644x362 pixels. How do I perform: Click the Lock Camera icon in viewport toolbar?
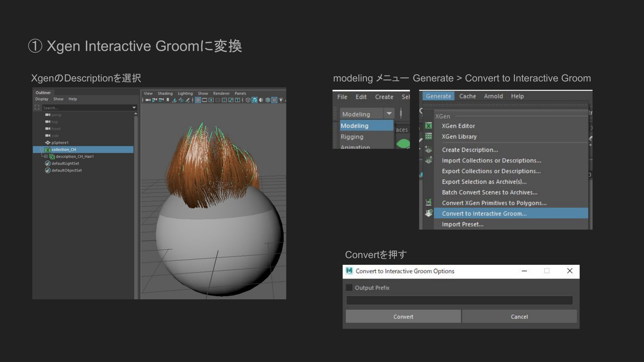point(155,100)
